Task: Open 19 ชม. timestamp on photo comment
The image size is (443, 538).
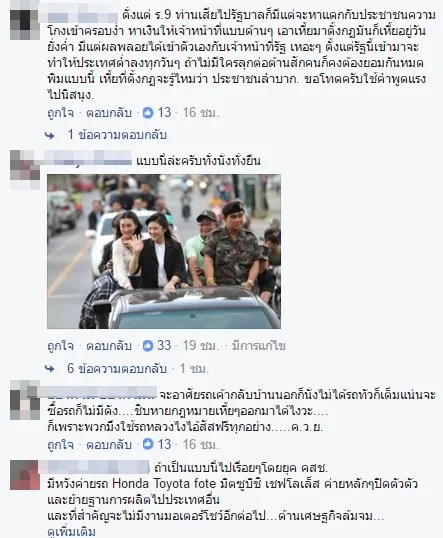Action: click(200, 346)
